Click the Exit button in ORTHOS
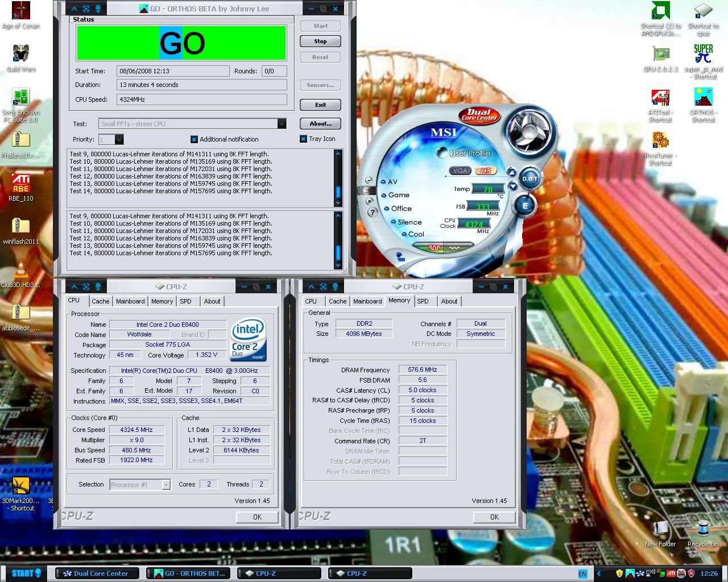 [x=320, y=105]
